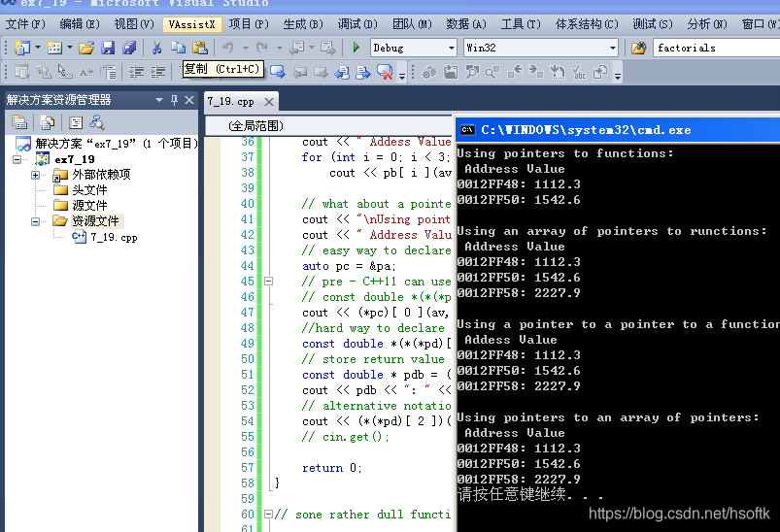Screen dimensions: 780x532
Task: Click the Save All icon
Action: click(129, 48)
